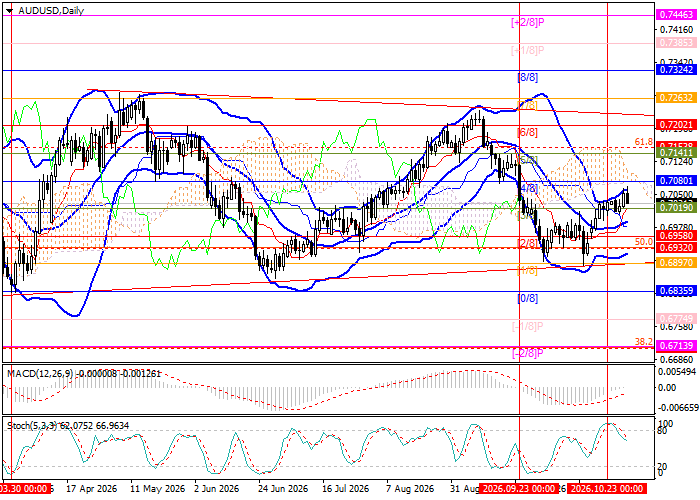
Task: Click the 2026.10.23 00:00 date marker
Action: point(607,488)
